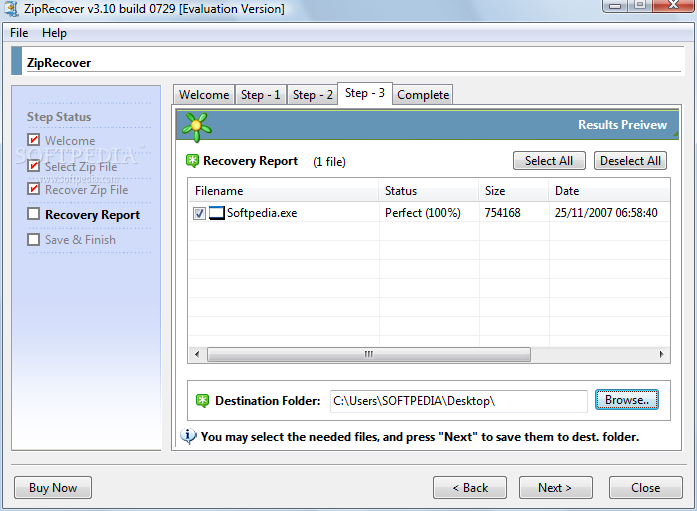Proceed with the Next > button
The height and width of the screenshot is (511, 697).
[x=555, y=487]
